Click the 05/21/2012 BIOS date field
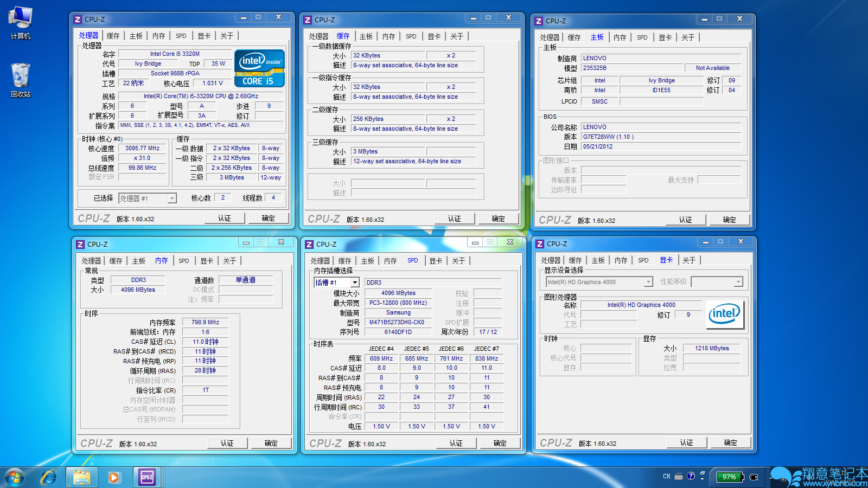 pos(661,147)
